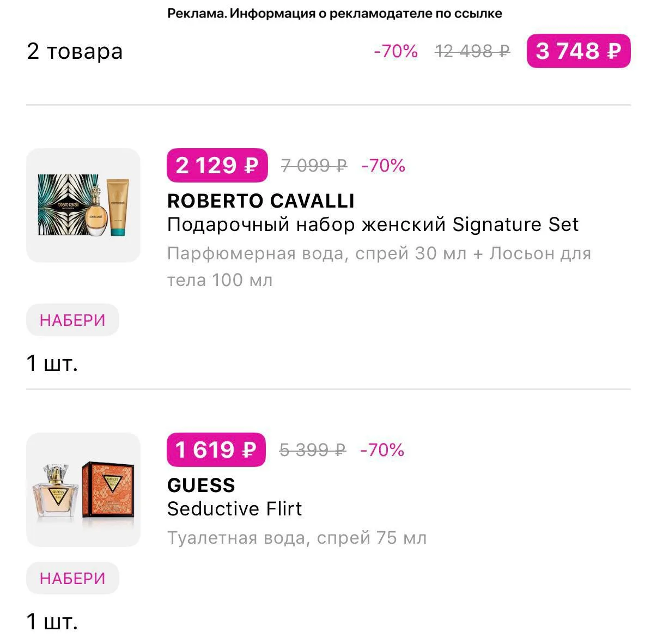Tap the 2 товара items count label
657x644 pixels.
tap(75, 51)
